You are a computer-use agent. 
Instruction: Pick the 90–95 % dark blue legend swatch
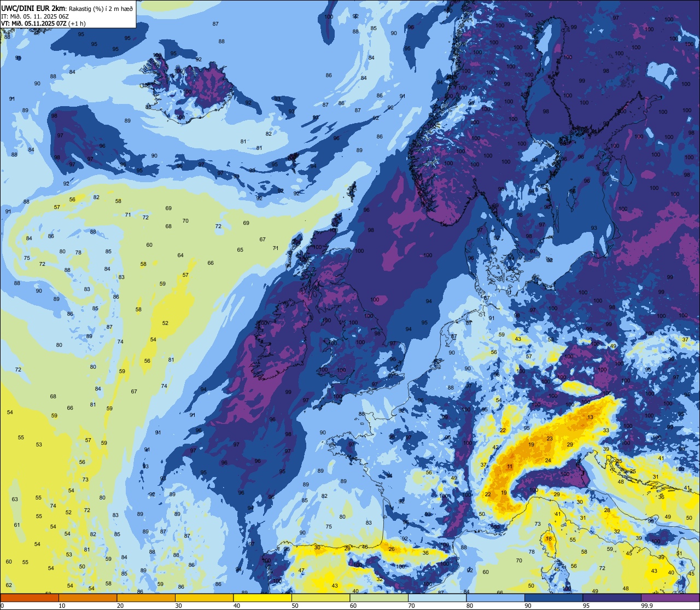click(553, 597)
